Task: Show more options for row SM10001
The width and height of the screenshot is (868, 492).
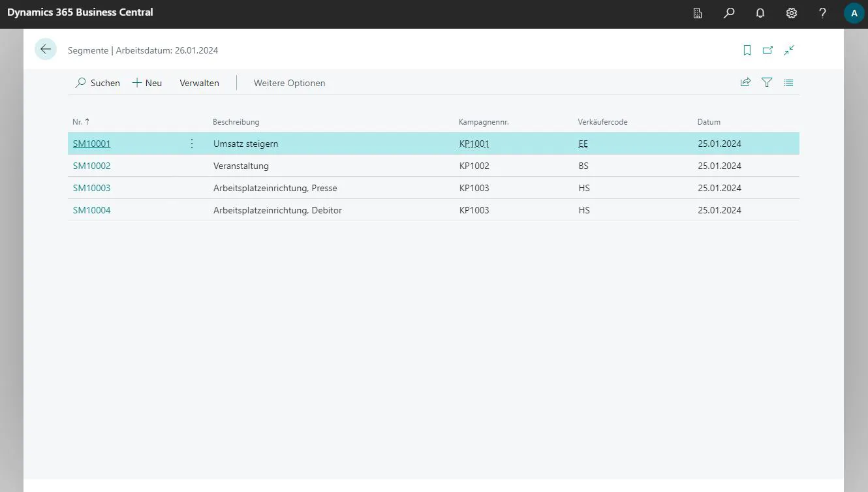Action: tap(192, 144)
